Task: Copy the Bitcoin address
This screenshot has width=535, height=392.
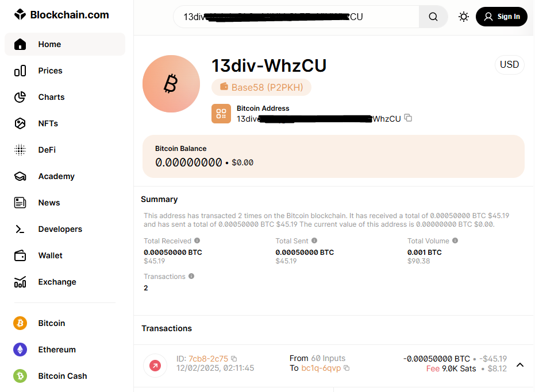Action: click(408, 118)
